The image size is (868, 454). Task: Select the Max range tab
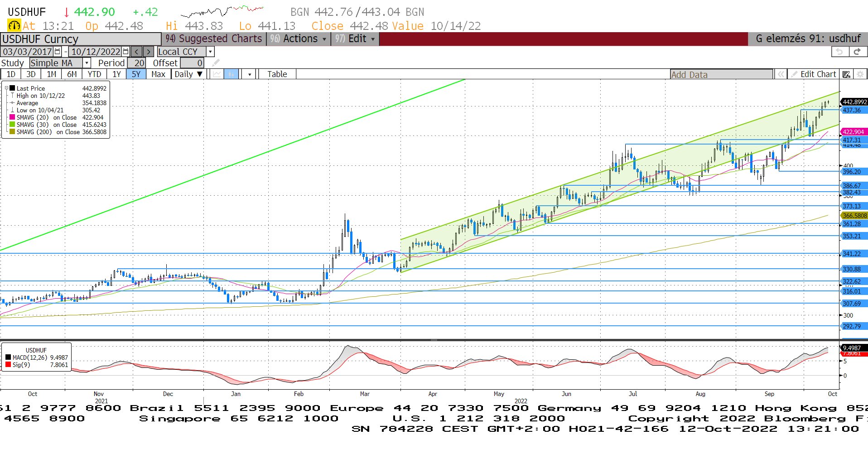point(159,74)
